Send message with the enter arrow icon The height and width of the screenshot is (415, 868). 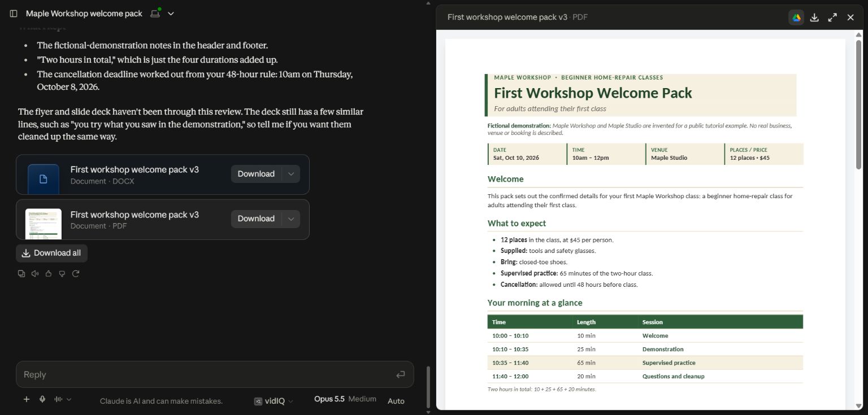pyautogui.click(x=401, y=374)
